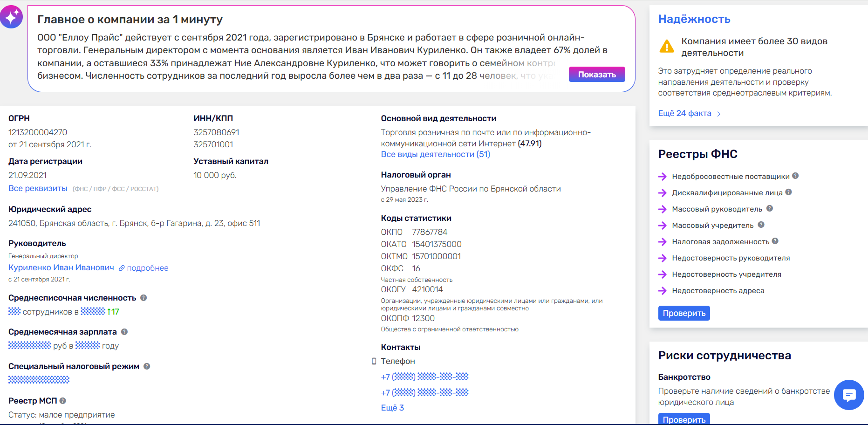
Task: Click OGRN number 1213200004270
Action: coord(38,132)
